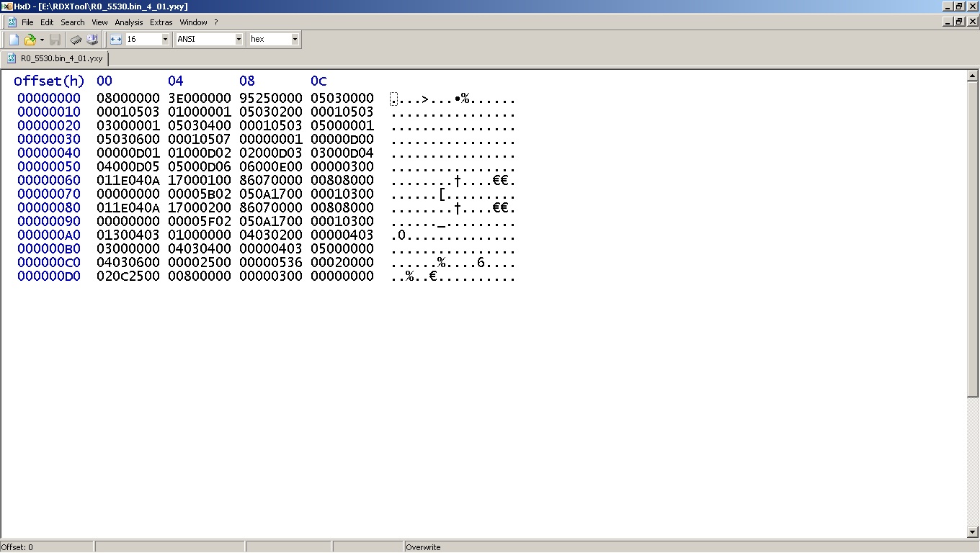Viewport: 980px width, 553px height.
Task: Select offset row 00000060
Action: pyautogui.click(x=49, y=180)
